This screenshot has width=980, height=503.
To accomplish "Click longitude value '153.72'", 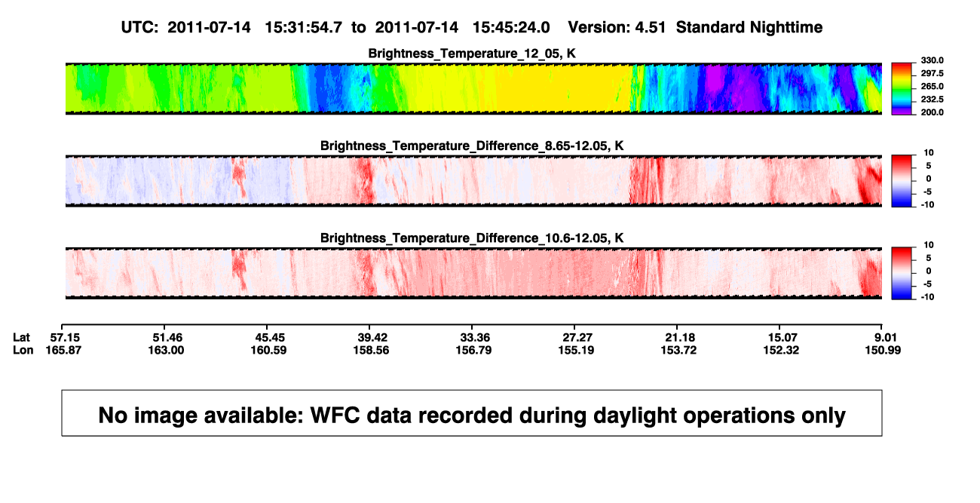I will [x=678, y=350].
